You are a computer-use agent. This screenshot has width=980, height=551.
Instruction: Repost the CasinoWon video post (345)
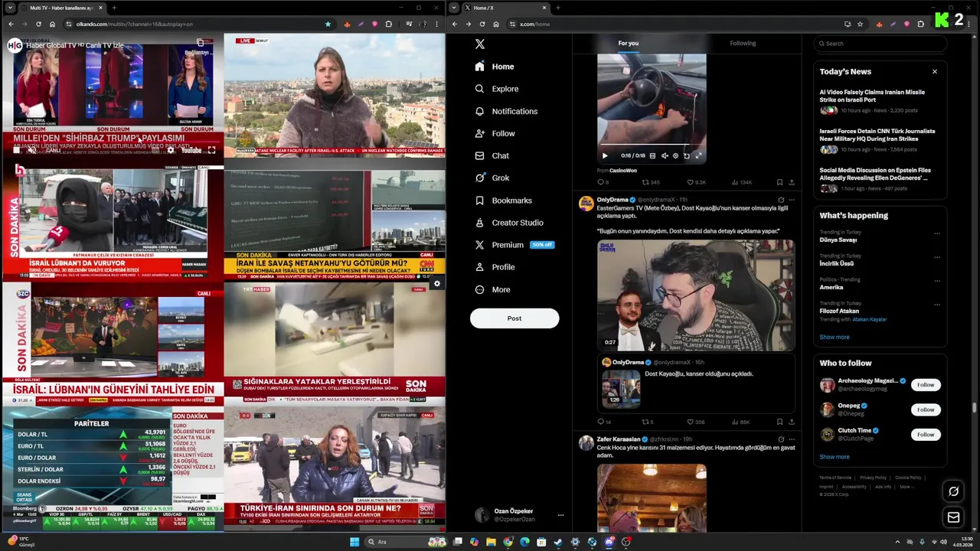click(651, 182)
